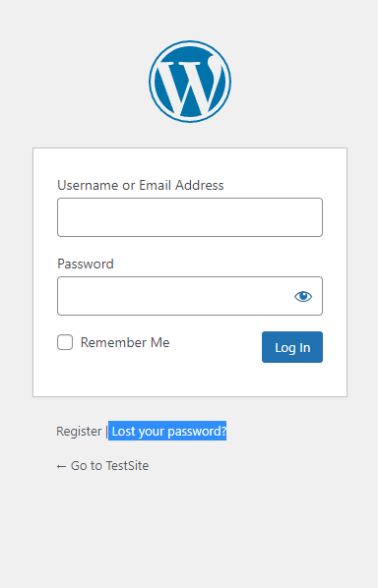Tick the Remember Me checkbox
The width and height of the screenshot is (378, 588).
(65, 342)
